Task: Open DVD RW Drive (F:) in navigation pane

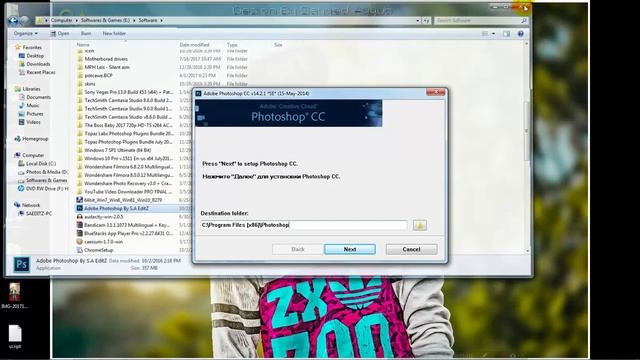Action: click(x=47, y=189)
